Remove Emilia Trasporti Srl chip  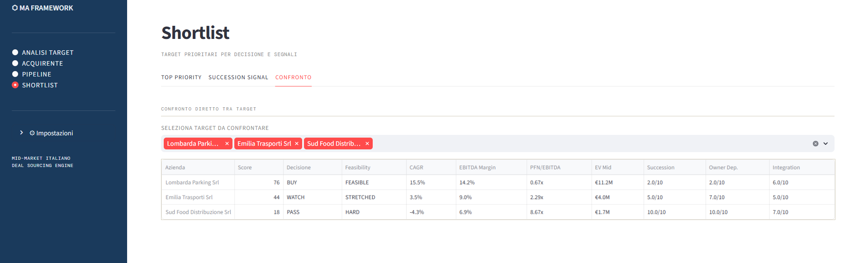tap(297, 143)
